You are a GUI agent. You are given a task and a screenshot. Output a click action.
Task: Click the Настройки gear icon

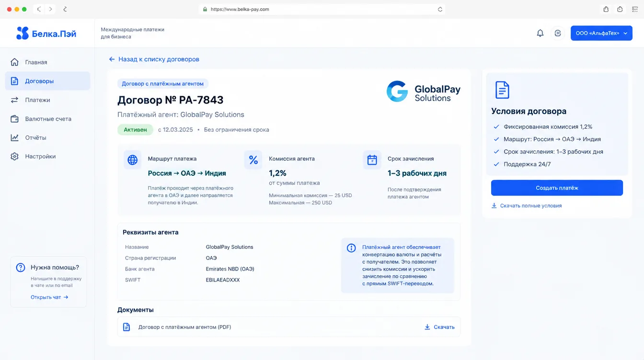(x=14, y=157)
